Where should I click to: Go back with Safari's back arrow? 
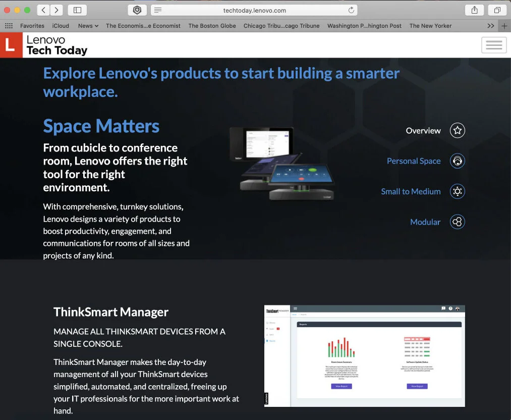pos(43,10)
